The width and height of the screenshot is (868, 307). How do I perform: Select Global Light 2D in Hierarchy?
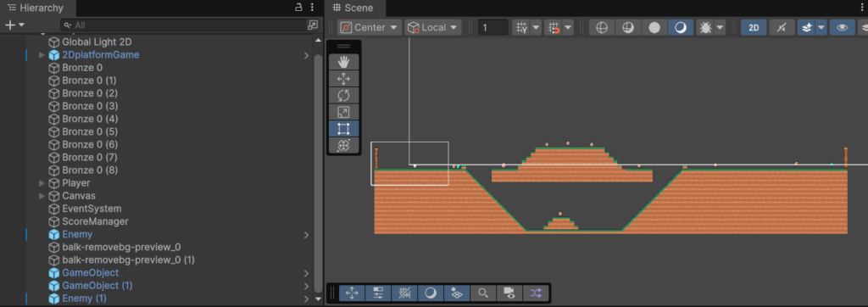click(x=97, y=42)
